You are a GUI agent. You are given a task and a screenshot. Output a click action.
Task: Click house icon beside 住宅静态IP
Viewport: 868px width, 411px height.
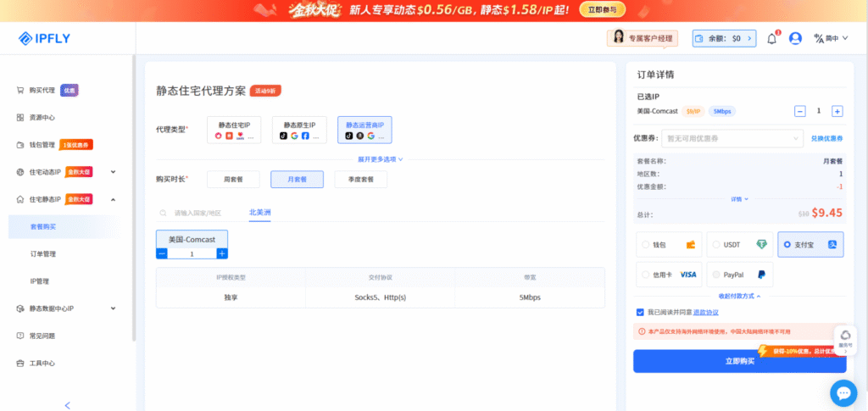click(x=20, y=199)
